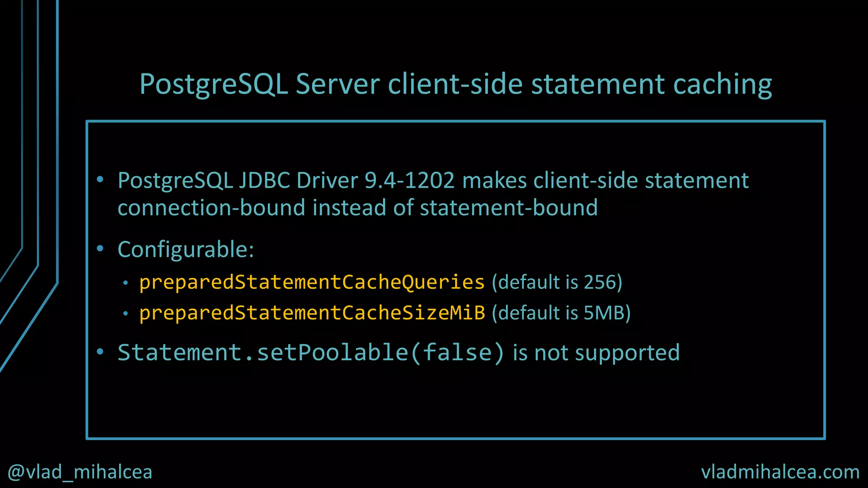
Task: Click the 'preparedStatementCacheSizeMiB' property name
Action: [x=312, y=313]
